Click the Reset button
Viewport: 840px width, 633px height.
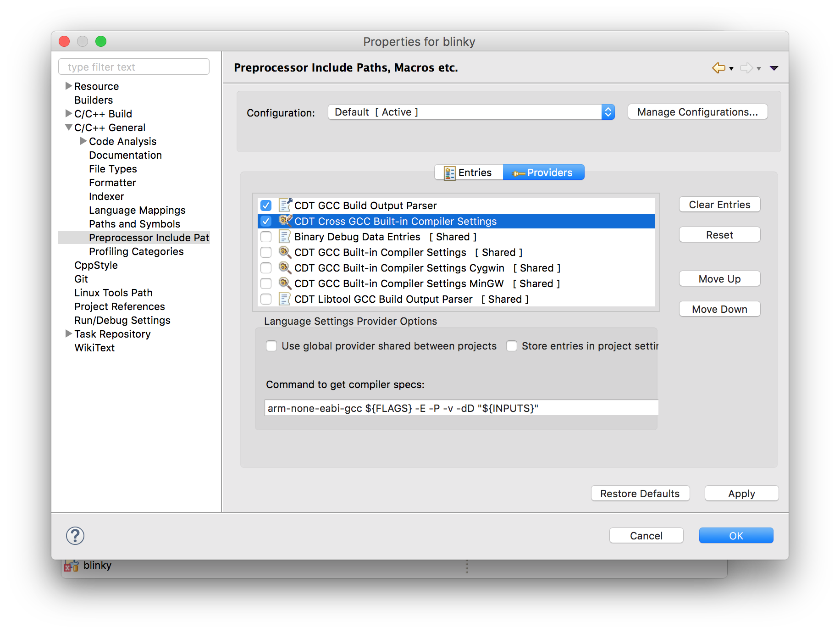(x=719, y=235)
